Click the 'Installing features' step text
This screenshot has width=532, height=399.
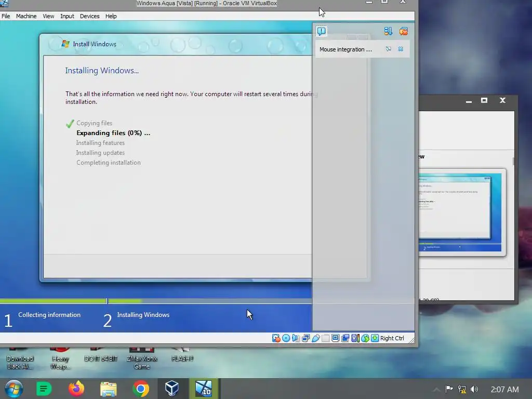click(100, 143)
